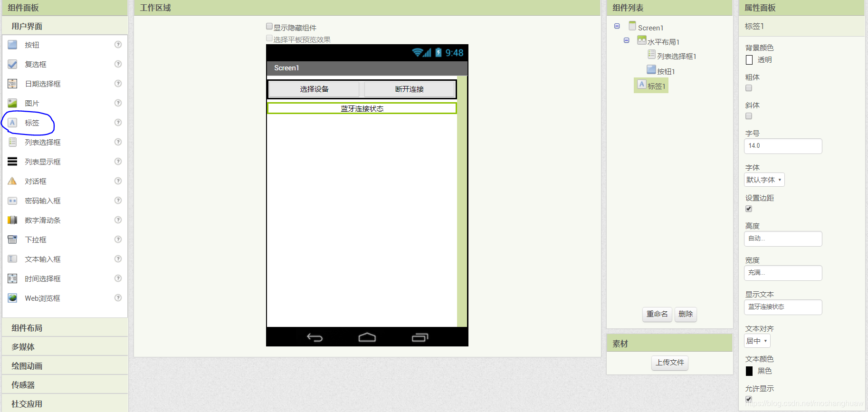
Task: Open help for 对话框 component
Action: [x=118, y=181]
